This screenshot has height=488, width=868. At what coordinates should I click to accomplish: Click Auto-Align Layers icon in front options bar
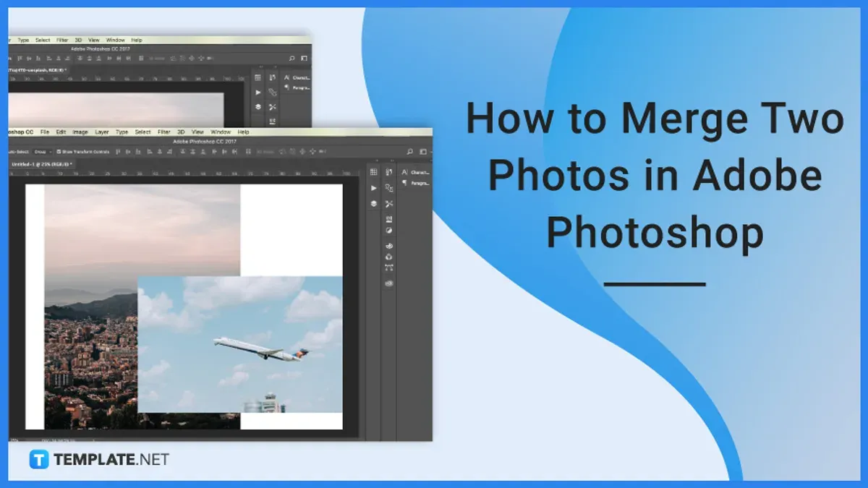[x=248, y=151]
